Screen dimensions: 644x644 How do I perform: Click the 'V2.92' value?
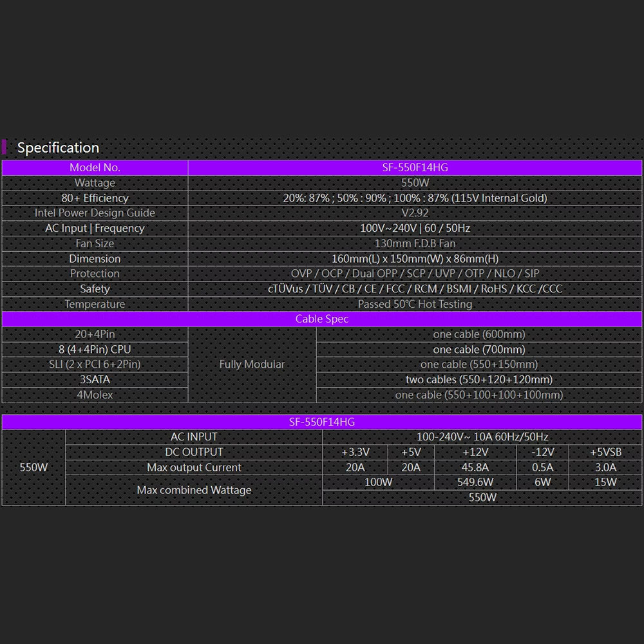click(x=415, y=213)
